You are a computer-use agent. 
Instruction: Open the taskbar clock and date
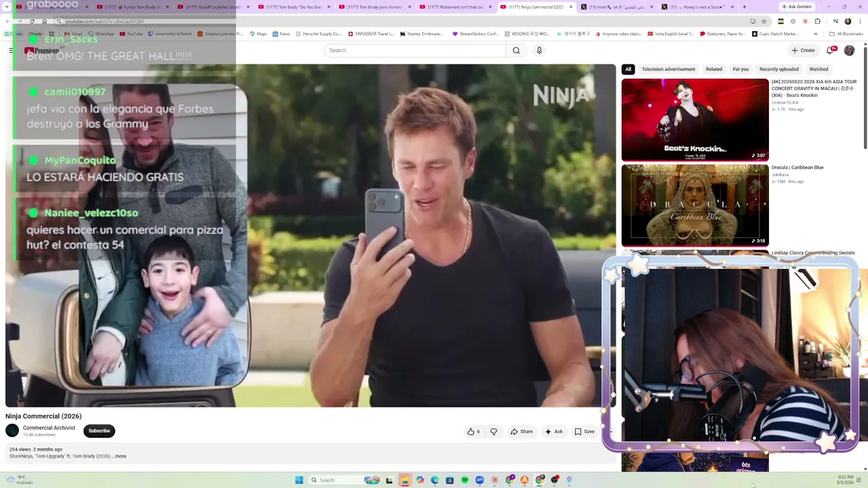845,480
